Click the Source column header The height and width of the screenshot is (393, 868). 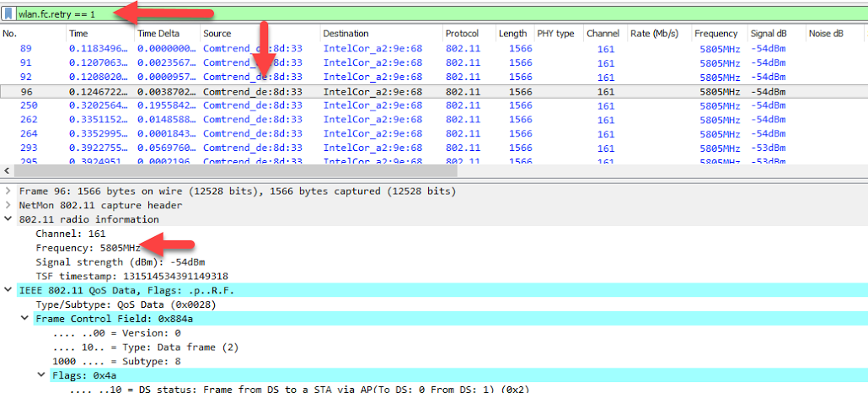[217, 34]
